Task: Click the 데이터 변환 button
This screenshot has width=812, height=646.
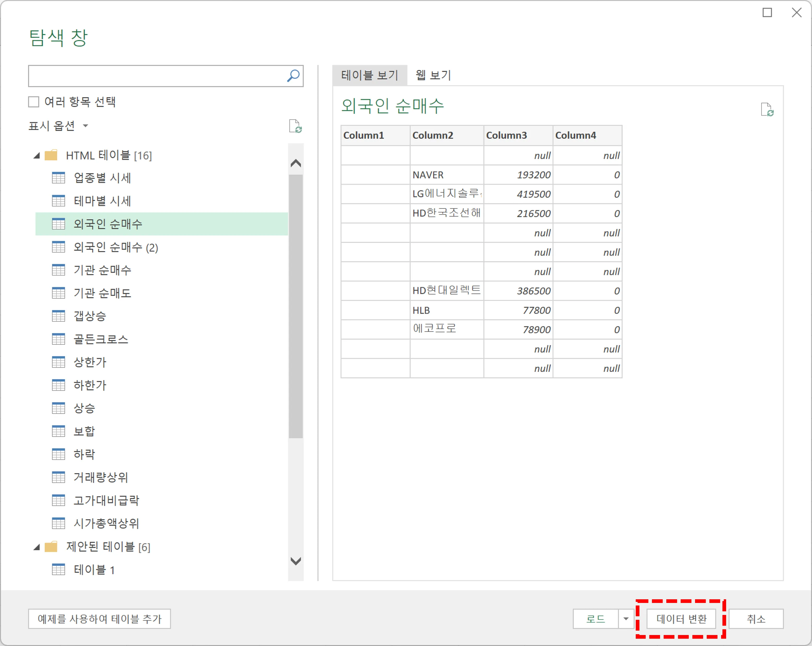Action: point(681,619)
